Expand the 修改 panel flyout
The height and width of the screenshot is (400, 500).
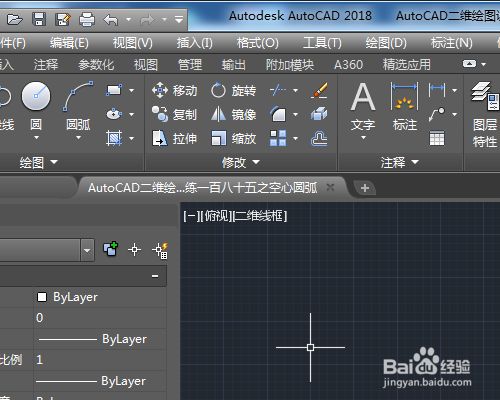(241, 163)
